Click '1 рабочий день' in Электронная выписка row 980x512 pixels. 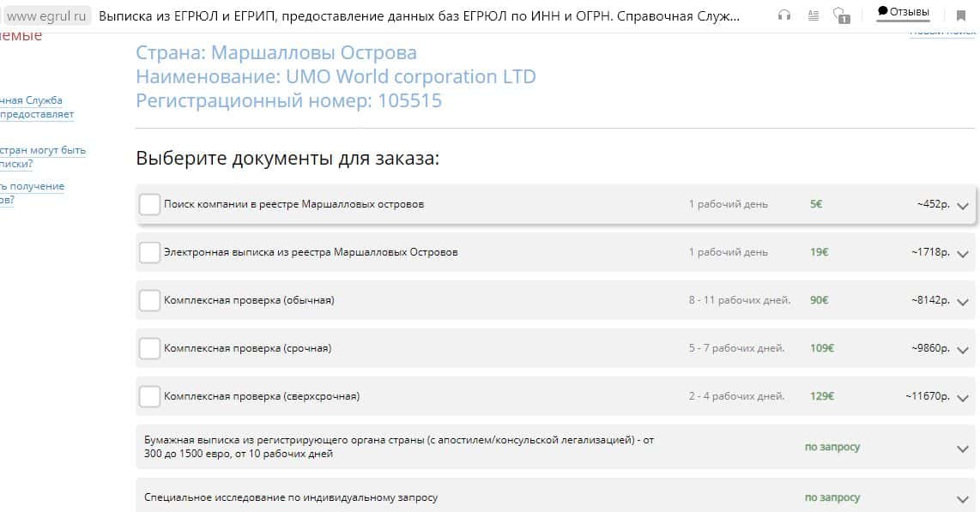(x=728, y=252)
